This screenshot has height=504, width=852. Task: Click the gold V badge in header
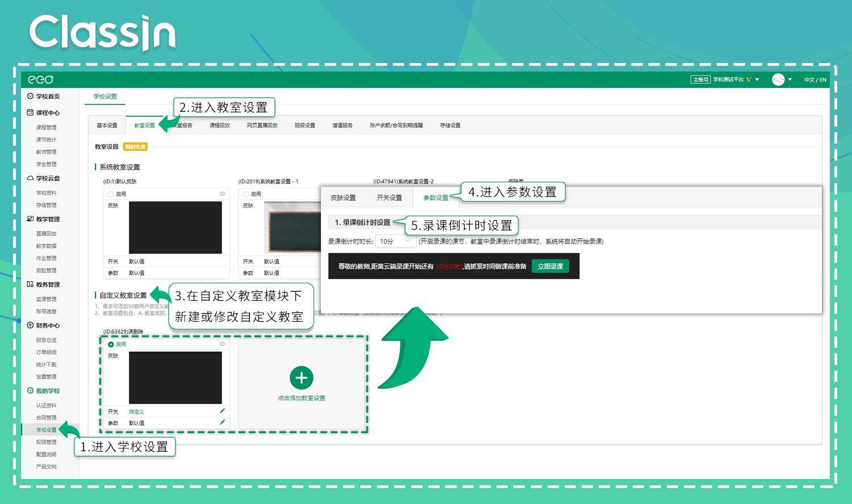click(x=749, y=79)
